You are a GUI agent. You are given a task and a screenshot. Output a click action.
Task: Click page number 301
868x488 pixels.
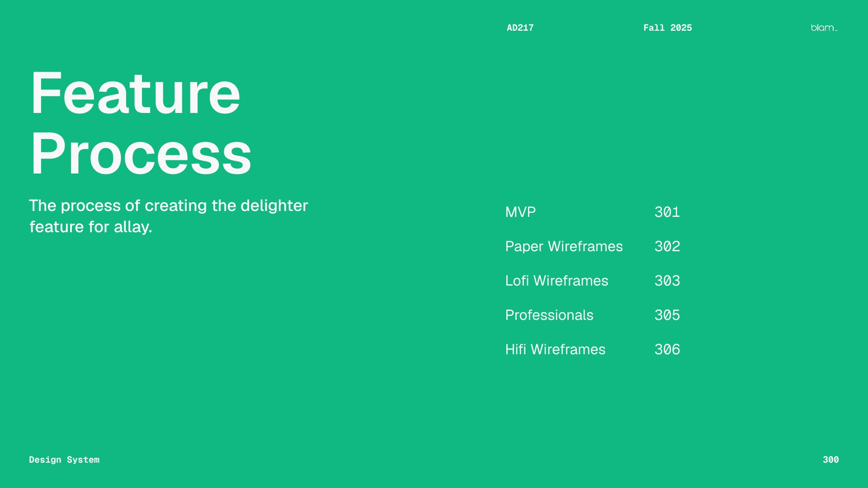click(x=667, y=212)
